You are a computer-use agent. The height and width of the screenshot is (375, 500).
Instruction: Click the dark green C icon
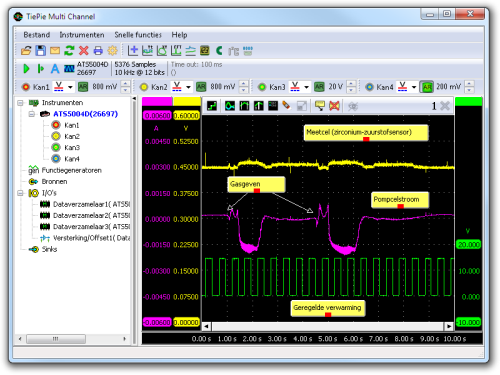click(x=219, y=51)
